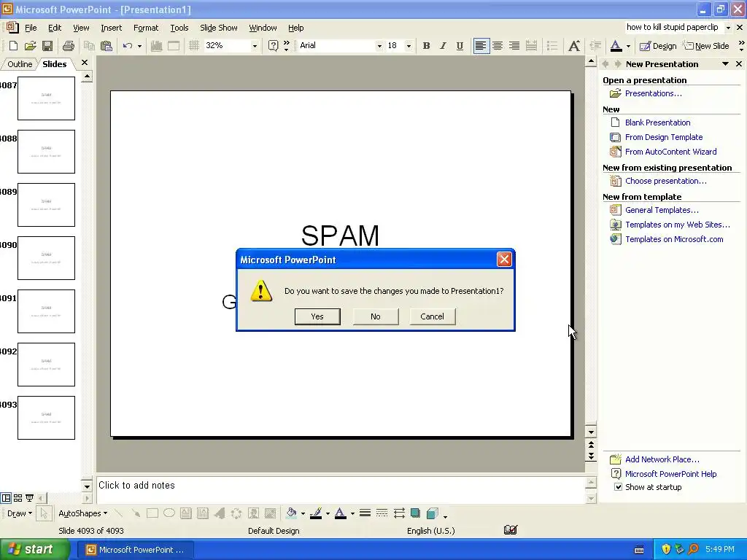Toggle Align Left
747x560 pixels.
pos(481,46)
